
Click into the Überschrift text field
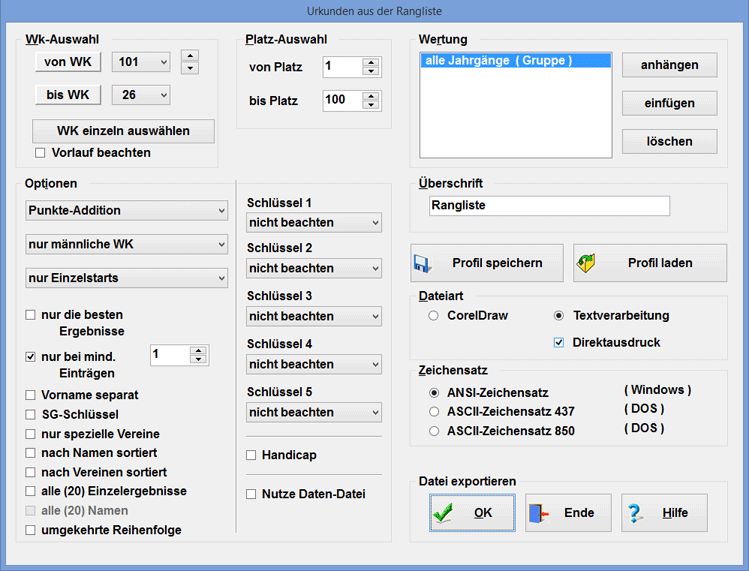[x=548, y=206]
